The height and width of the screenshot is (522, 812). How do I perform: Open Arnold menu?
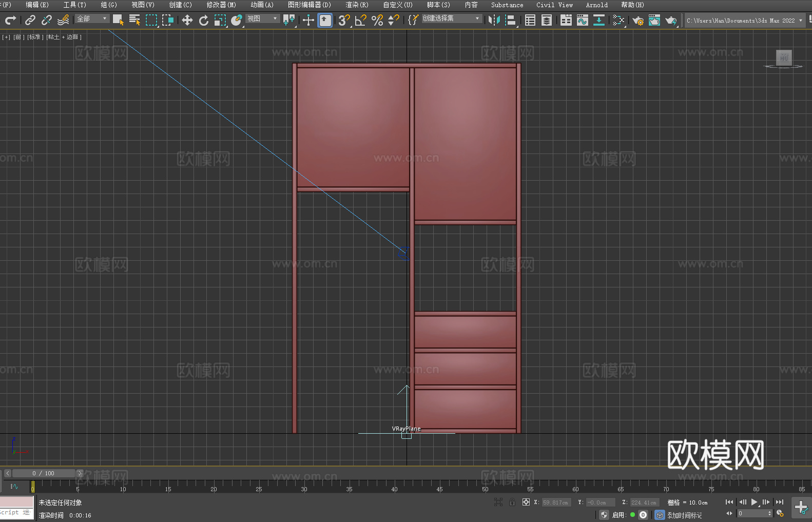pyautogui.click(x=597, y=5)
